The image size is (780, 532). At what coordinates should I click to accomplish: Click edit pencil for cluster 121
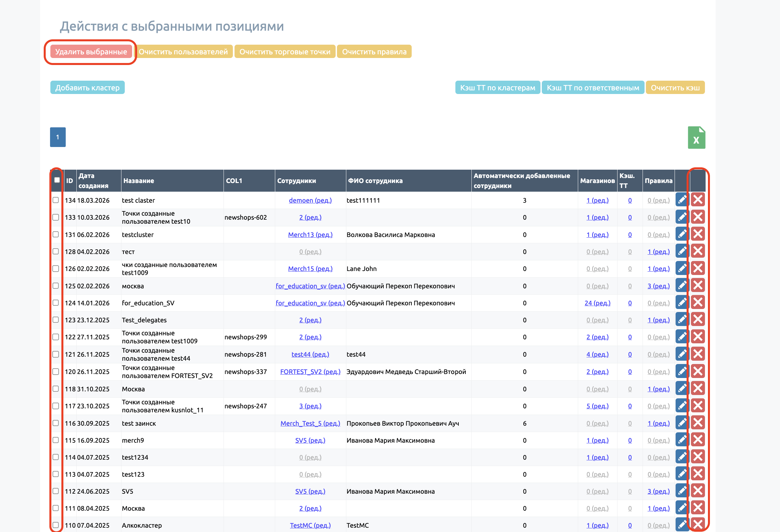point(682,354)
